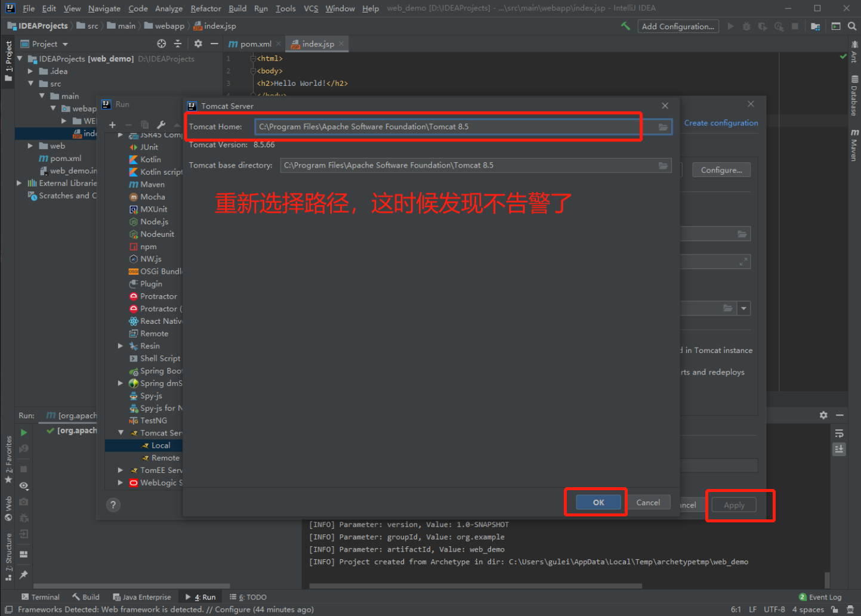Select Remote under Tomcat Server

[x=165, y=458]
